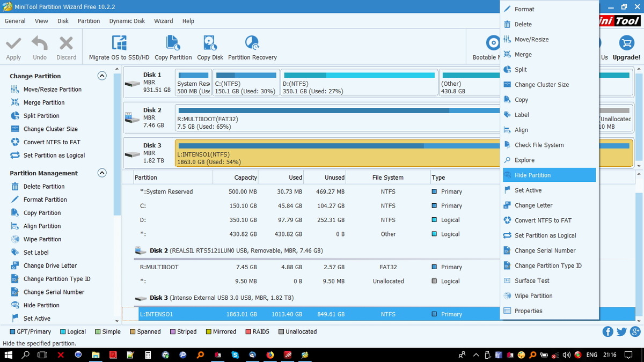This screenshot has width=644, height=362.
Task: Select the System Reserved row in list
Action: click(311, 191)
